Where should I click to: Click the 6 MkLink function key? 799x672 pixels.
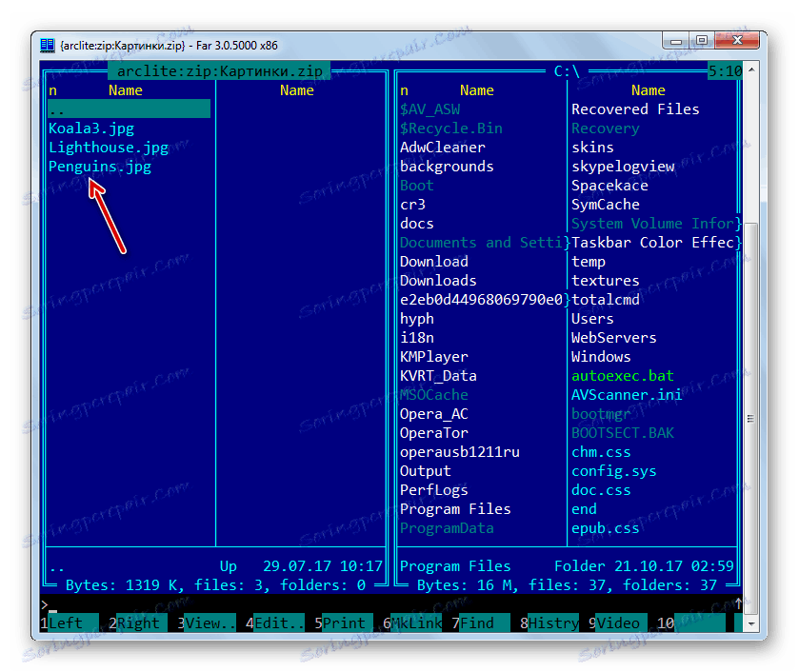pos(412,623)
